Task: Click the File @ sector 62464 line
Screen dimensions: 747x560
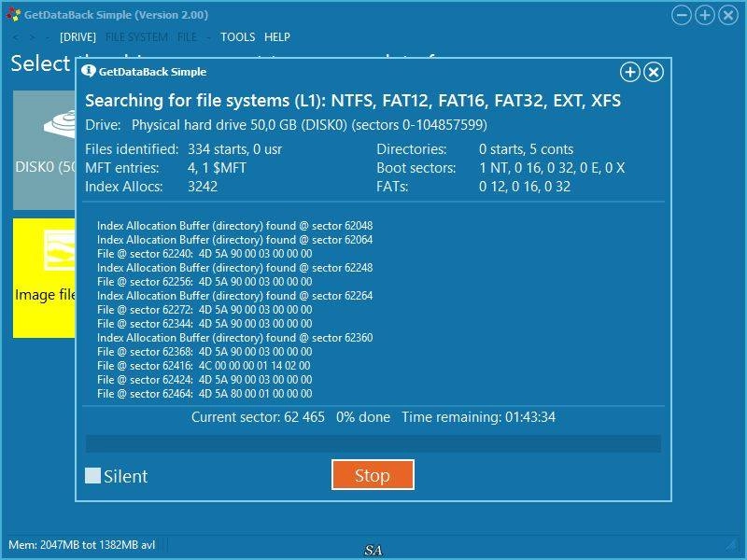Action: pos(204,394)
